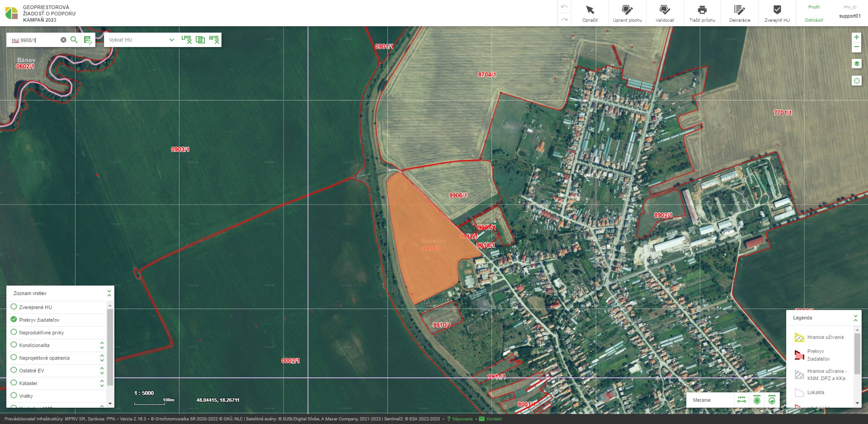Enable the Neproduktívne prvky layer
The width and height of the screenshot is (868, 424).
pos(14,332)
